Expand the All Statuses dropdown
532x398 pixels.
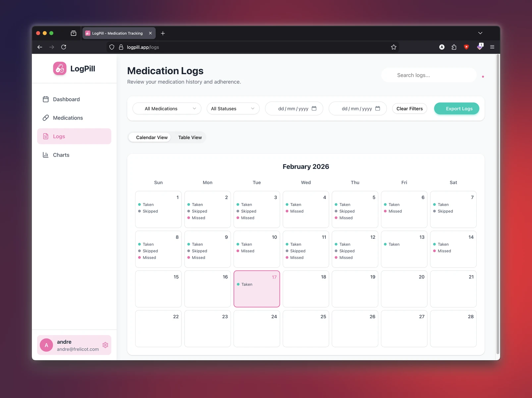[x=233, y=109]
